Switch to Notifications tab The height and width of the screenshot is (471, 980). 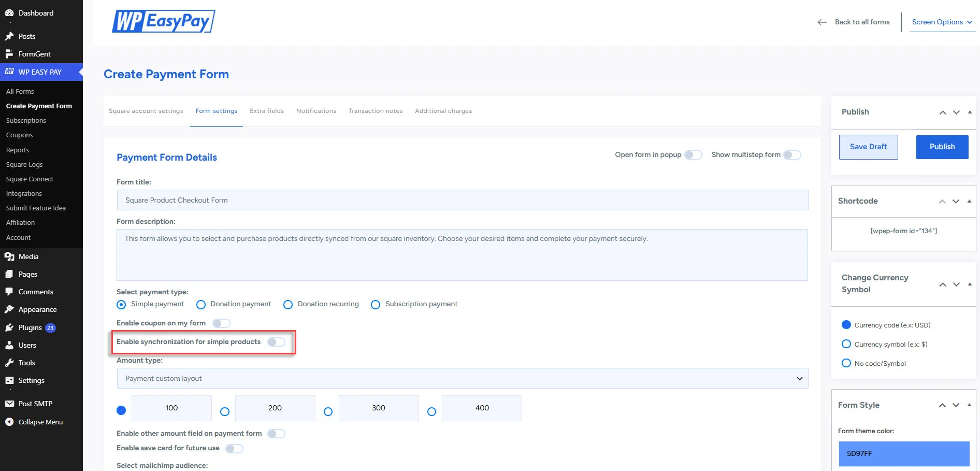coord(316,111)
